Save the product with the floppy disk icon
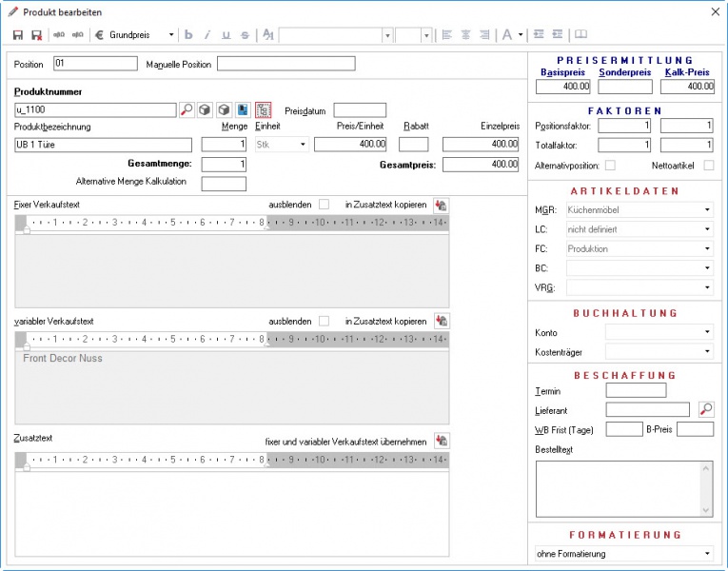 (x=18, y=35)
